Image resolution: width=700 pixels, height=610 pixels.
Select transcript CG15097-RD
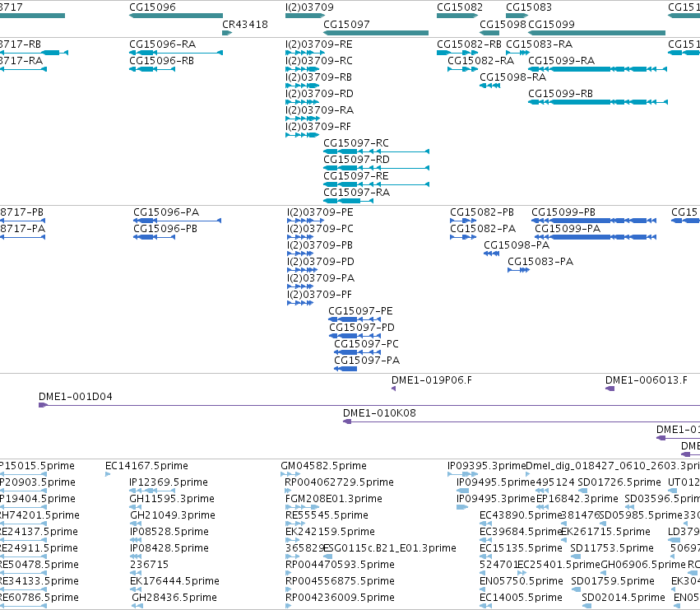point(356,160)
